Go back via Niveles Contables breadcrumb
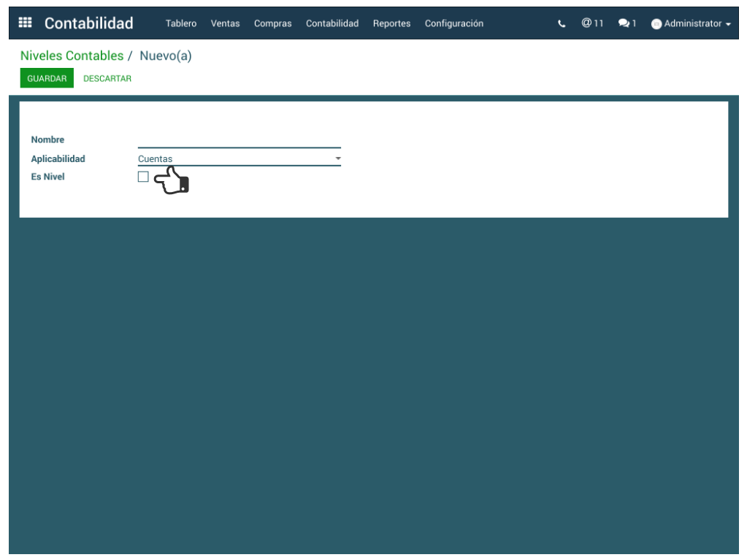Screen dimensions: 747x560 click(x=72, y=56)
